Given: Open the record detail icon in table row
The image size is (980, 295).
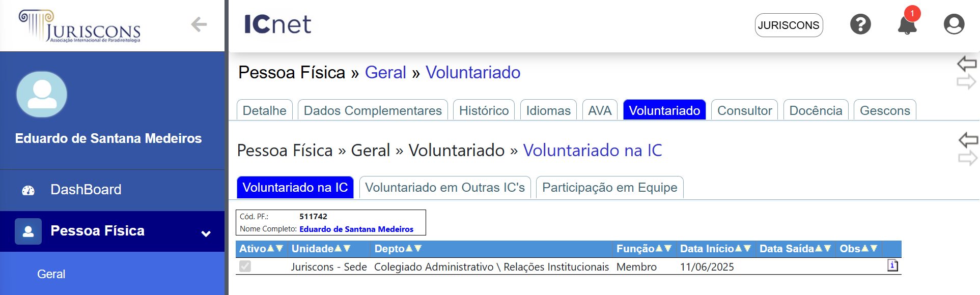Looking at the screenshot, I should [x=892, y=265].
